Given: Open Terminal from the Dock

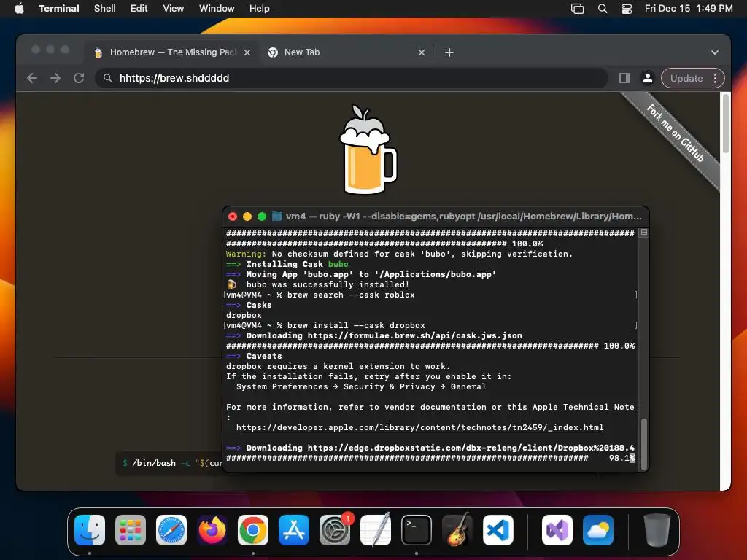Looking at the screenshot, I should pyautogui.click(x=417, y=530).
